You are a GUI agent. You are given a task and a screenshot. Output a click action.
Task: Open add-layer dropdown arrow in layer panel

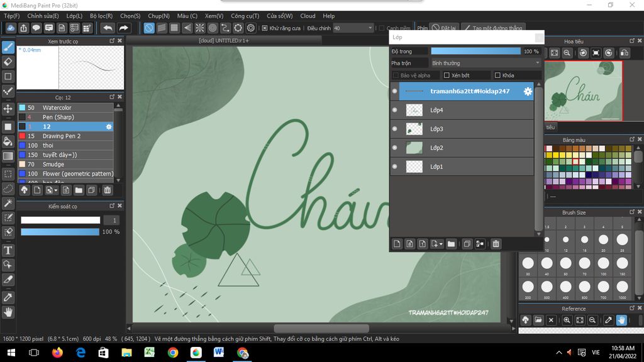coord(441,244)
